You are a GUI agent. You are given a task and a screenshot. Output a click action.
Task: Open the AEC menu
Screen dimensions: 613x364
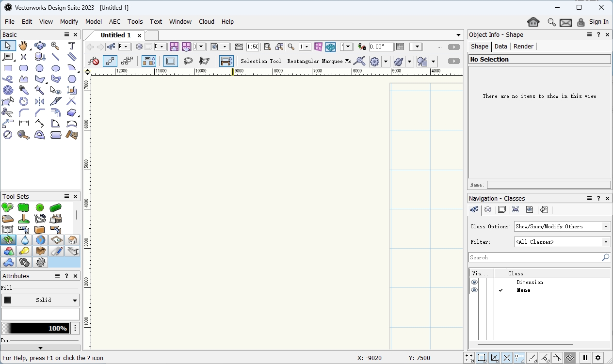tap(114, 22)
